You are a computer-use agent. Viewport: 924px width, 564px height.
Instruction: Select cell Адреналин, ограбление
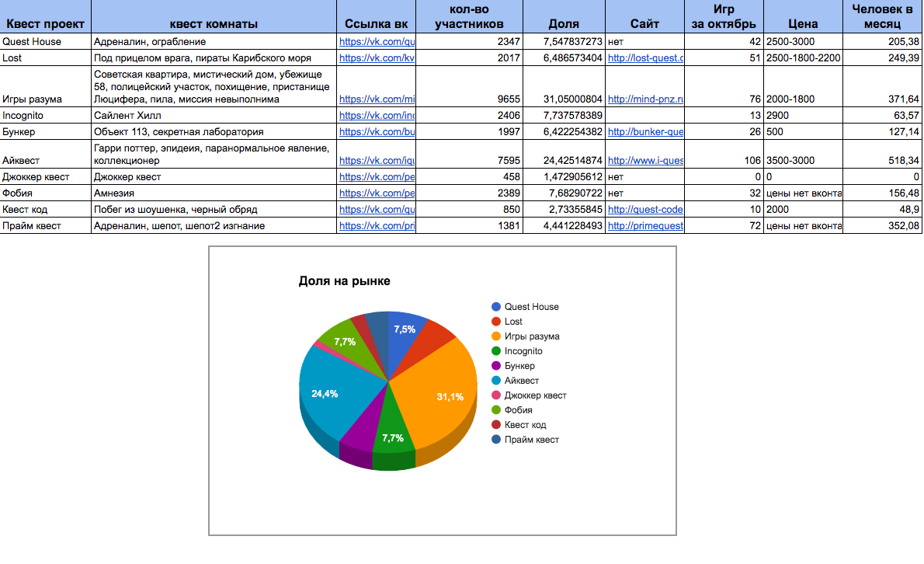[x=214, y=42]
